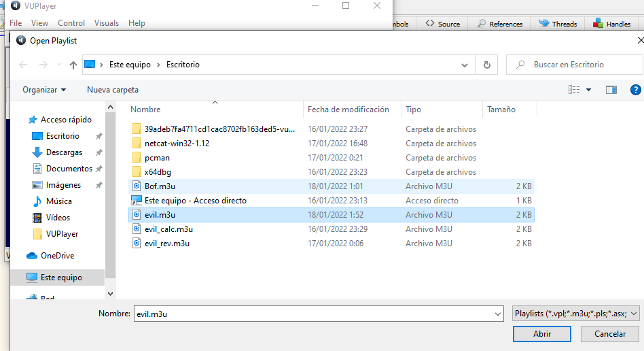Open the Organizar dropdown menu
This screenshot has height=351, width=644.
(44, 90)
